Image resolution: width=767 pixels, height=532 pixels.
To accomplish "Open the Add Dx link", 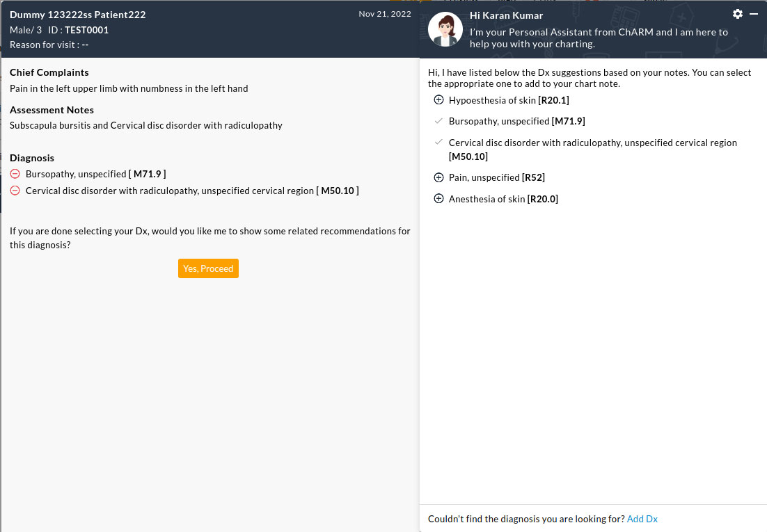I will click(642, 519).
